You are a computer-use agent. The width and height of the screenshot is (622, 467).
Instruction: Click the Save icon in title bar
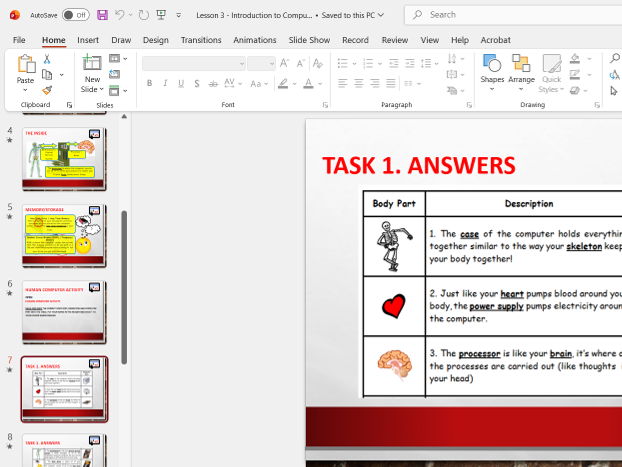pos(102,15)
